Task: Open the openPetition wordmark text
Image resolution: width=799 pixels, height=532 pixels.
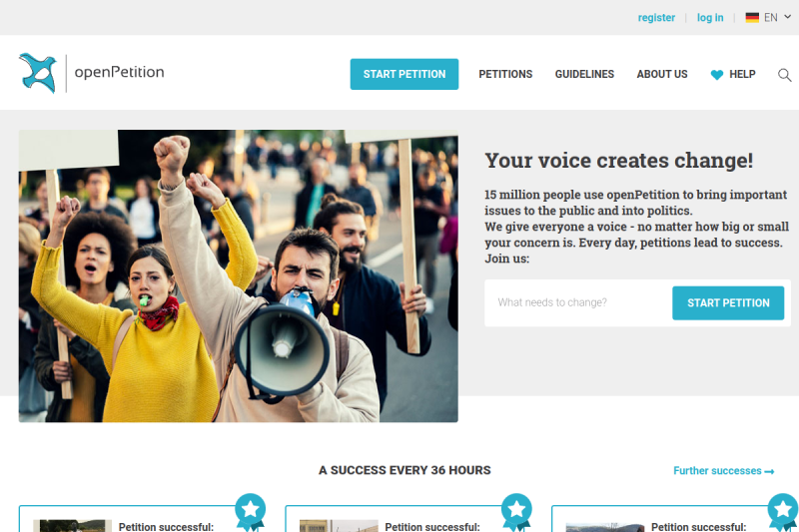Action: 119,72
